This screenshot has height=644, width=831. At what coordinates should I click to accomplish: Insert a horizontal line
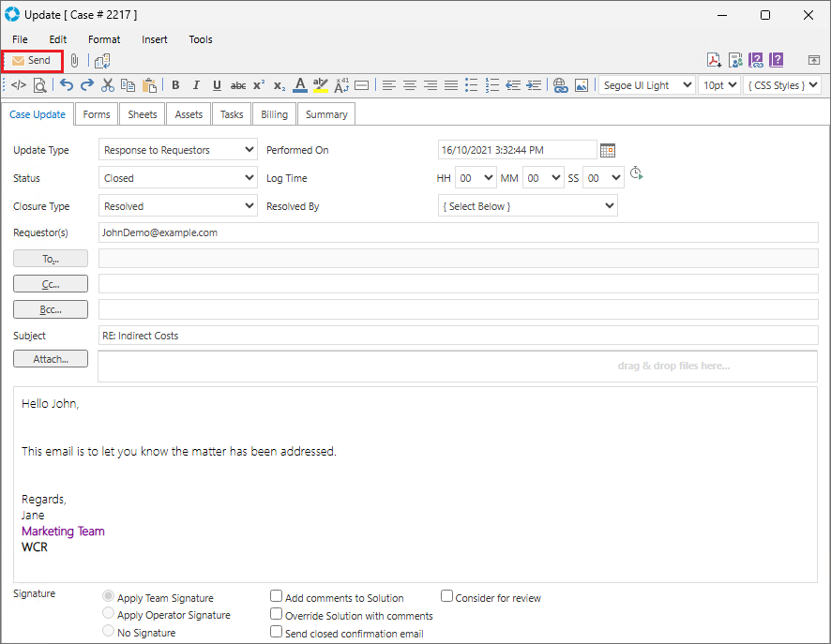tap(361, 85)
